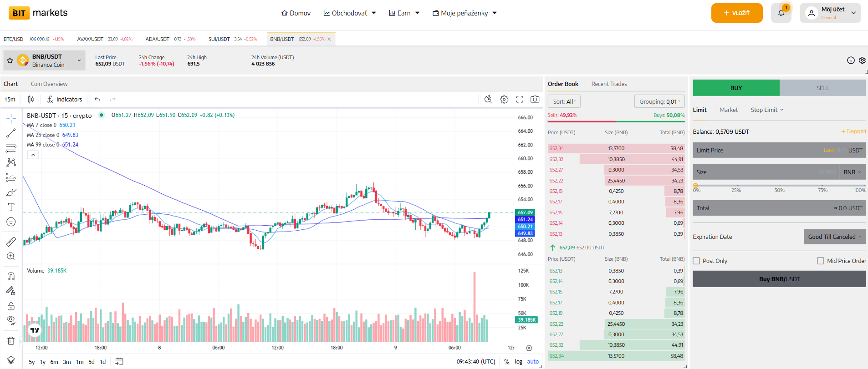Click the Buy BNB/USDT button
868x369 pixels.
779,279
